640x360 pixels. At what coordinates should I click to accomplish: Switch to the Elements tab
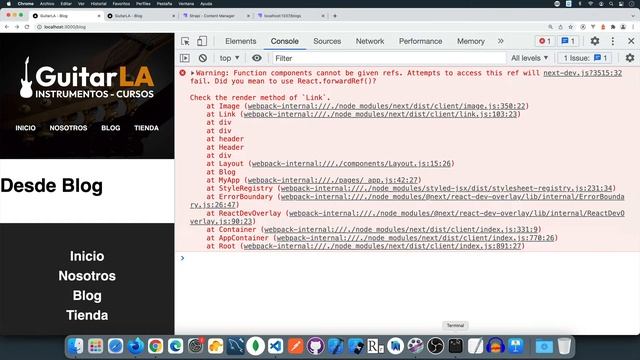click(x=240, y=41)
